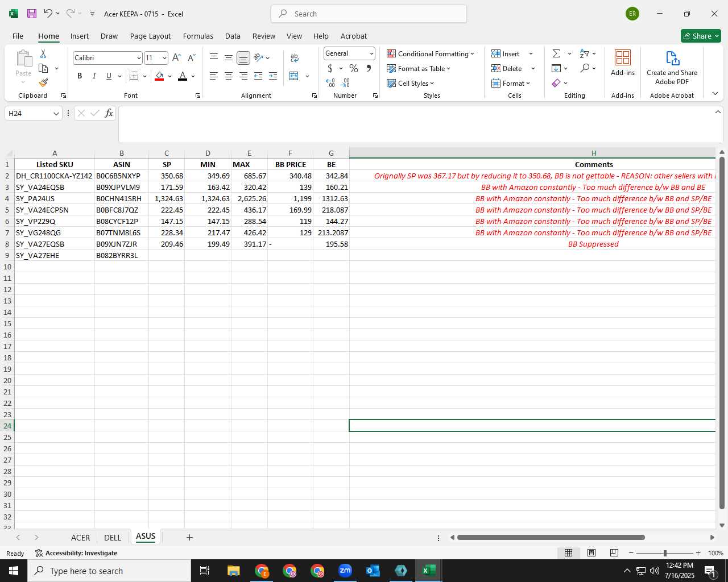Click the Insert Function fx icon

tap(109, 113)
